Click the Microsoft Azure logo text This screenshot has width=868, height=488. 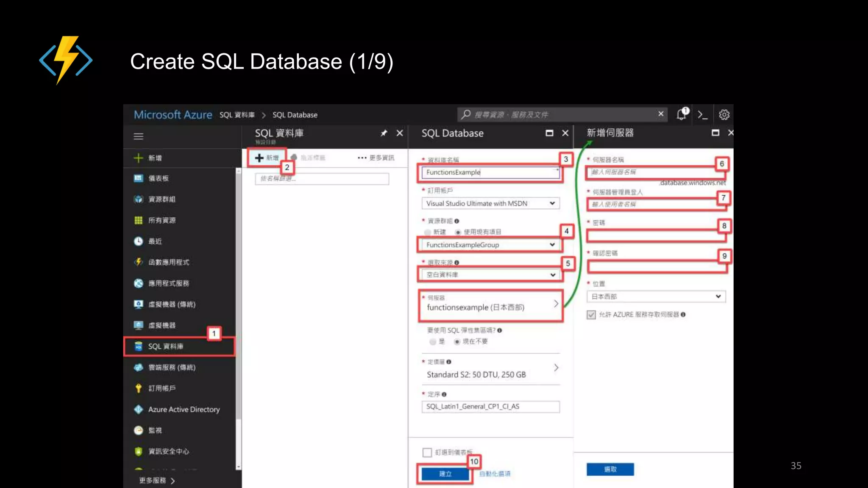[173, 115]
